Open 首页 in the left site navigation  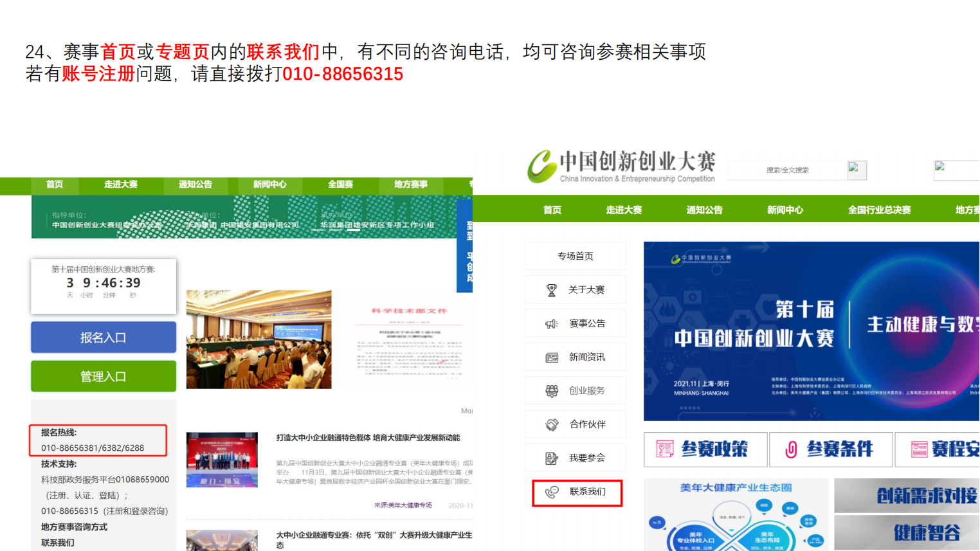[x=55, y=185]
